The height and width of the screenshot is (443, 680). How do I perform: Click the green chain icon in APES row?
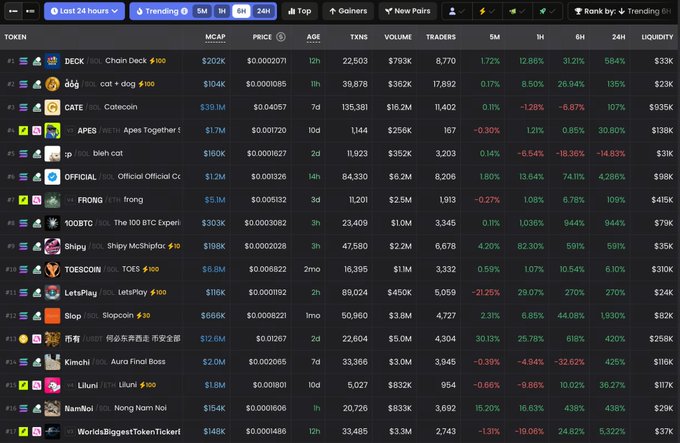(23, 130)
